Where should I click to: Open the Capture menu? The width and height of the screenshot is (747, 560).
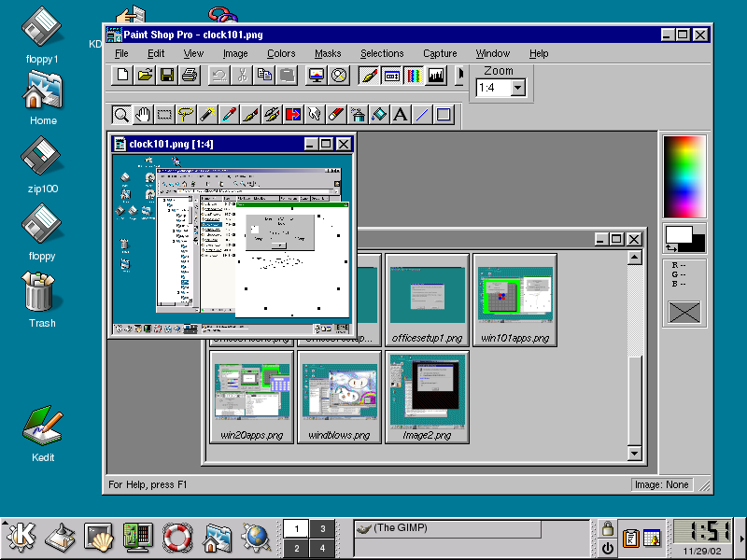(440, 53)
